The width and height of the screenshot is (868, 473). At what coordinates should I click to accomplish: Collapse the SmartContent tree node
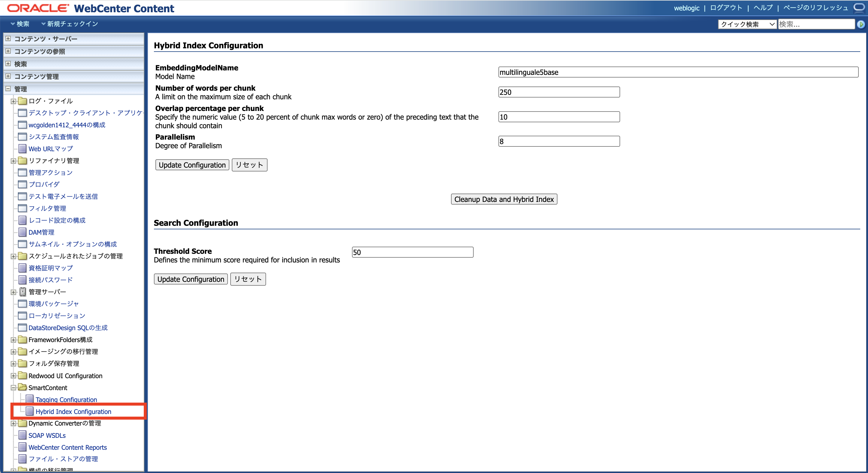pos(13,388)
